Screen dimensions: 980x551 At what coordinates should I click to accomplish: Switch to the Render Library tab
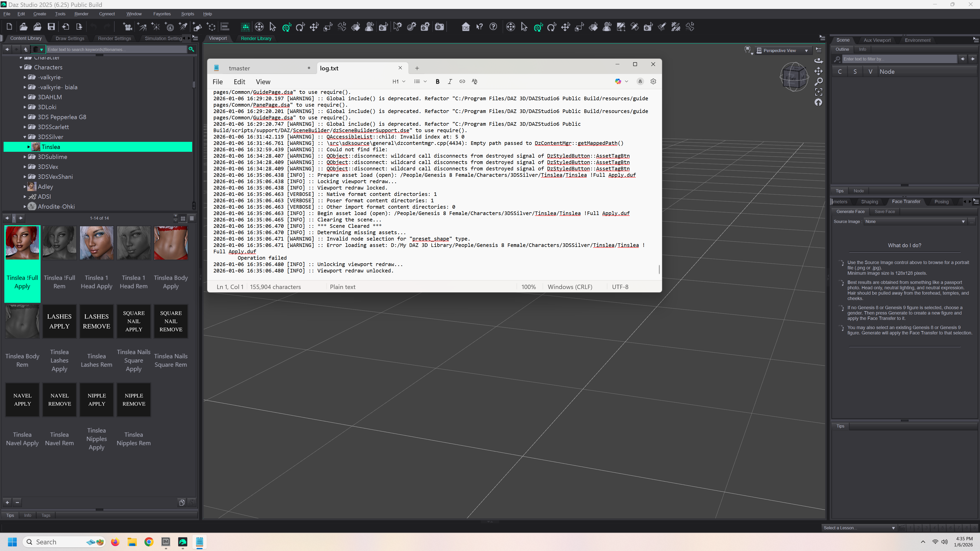256,39
